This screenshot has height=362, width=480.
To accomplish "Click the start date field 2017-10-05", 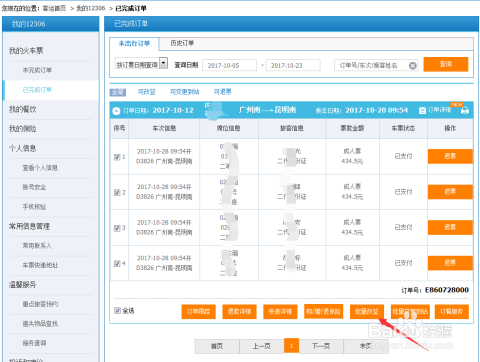I will coord(230,66).
